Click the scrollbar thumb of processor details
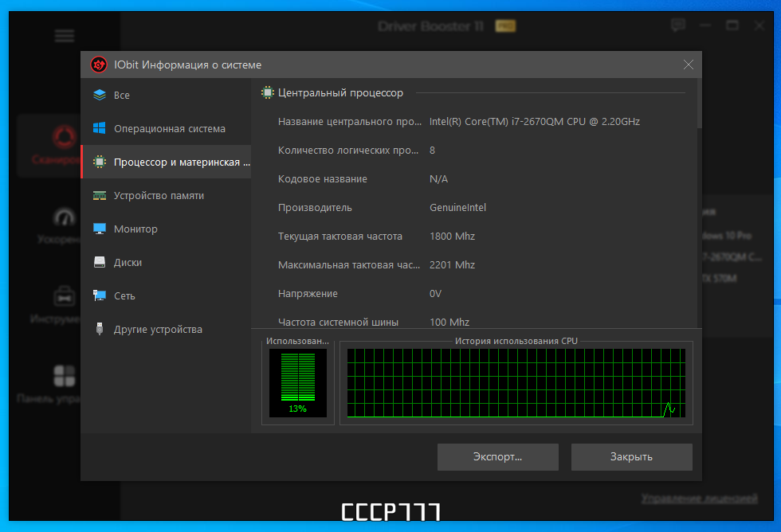 click(x=700, y=104)
